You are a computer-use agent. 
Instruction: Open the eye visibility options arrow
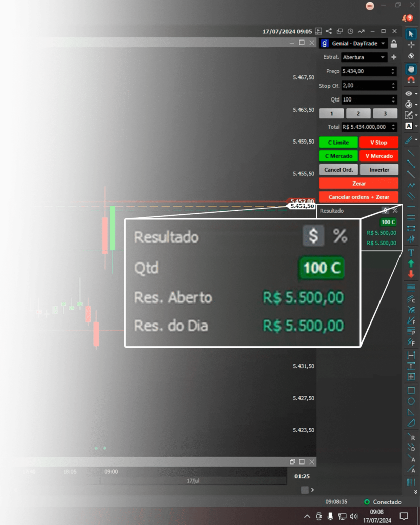pos(416,94)
